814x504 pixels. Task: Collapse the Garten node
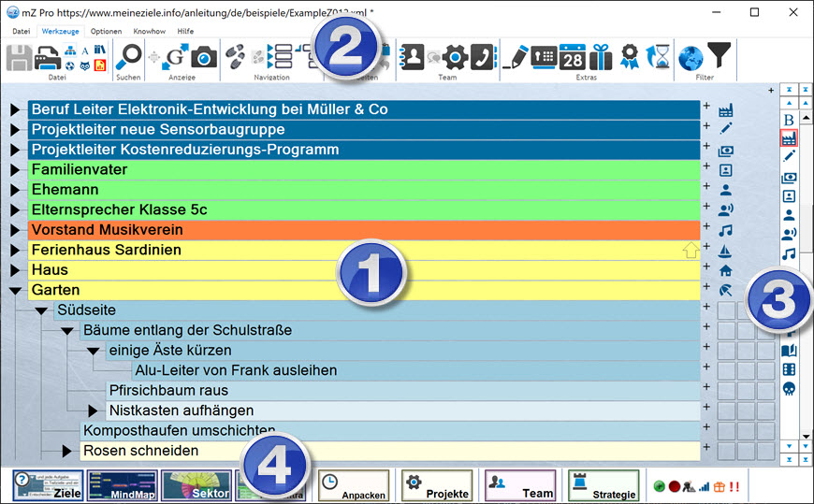15,291
